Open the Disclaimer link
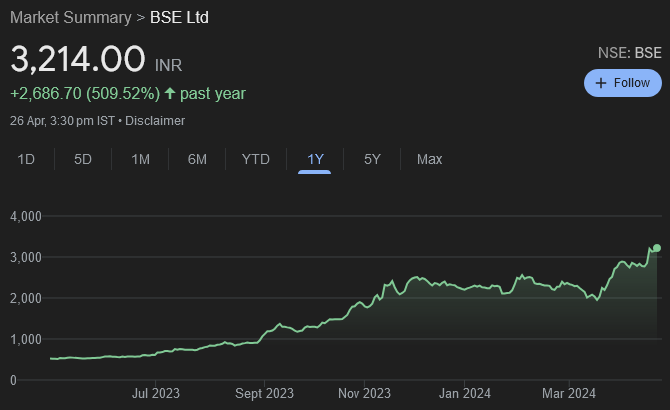The height and width of the screenshot is (410, 670). (x=155, y=121)
